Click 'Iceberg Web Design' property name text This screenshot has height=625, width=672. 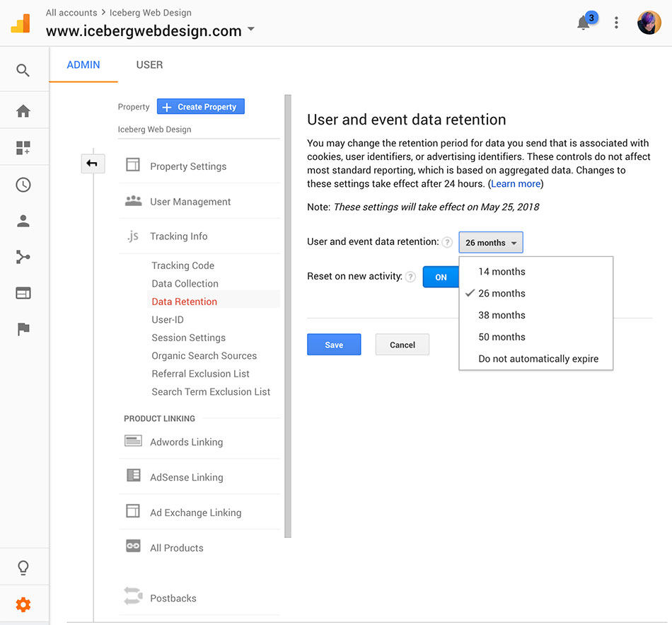[154, 129]
